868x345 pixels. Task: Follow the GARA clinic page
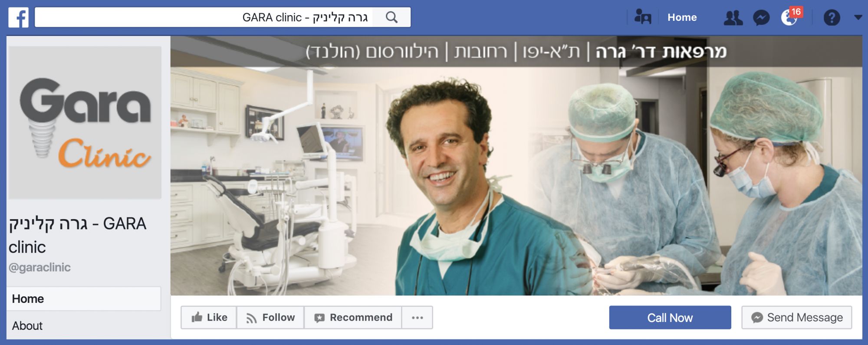coord(270,317)
